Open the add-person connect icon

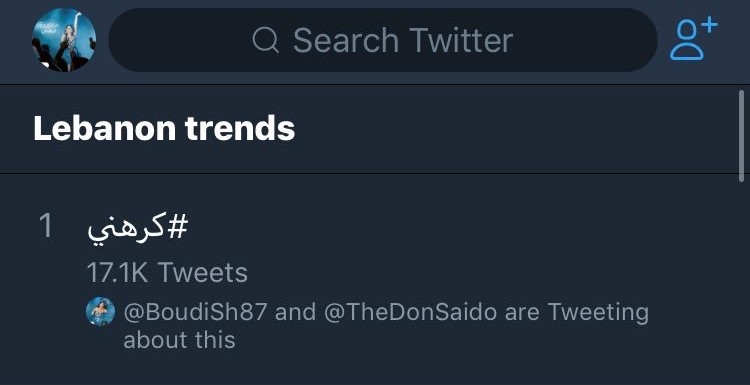(x=693, y=38)
